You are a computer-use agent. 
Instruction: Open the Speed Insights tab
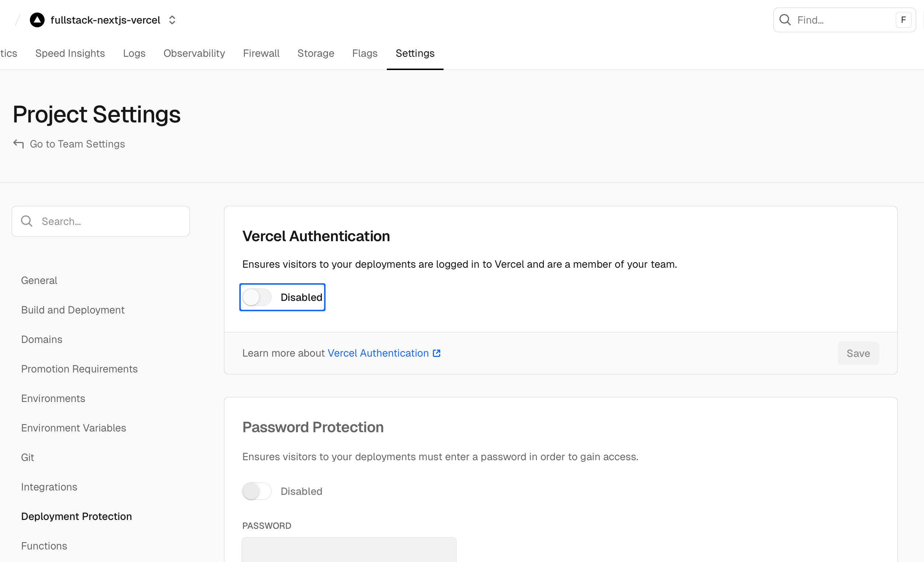70,53
